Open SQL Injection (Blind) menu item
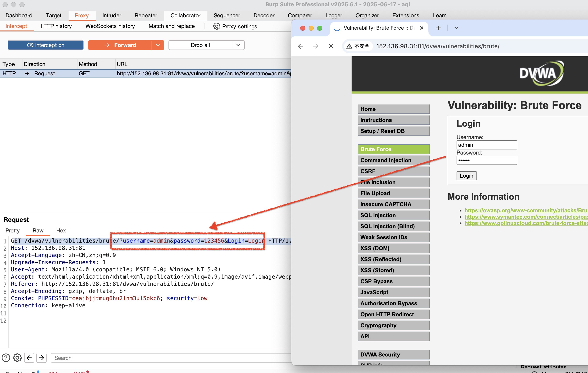The image size is (588, 373). coord(394,226)
